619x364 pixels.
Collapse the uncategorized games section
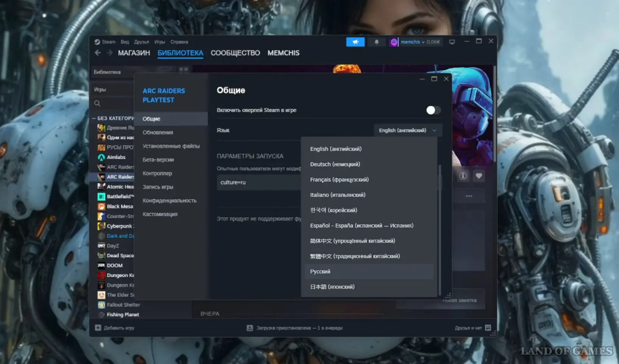pos(94,118)
